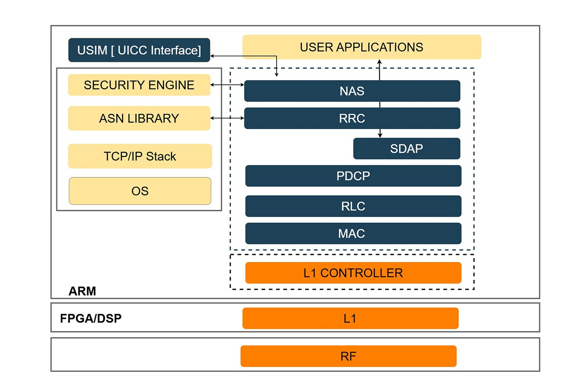The width and height of the screenshot is (588, 392).
Task: Click the L1 CONTROLLER block
Action: [353, 273]
